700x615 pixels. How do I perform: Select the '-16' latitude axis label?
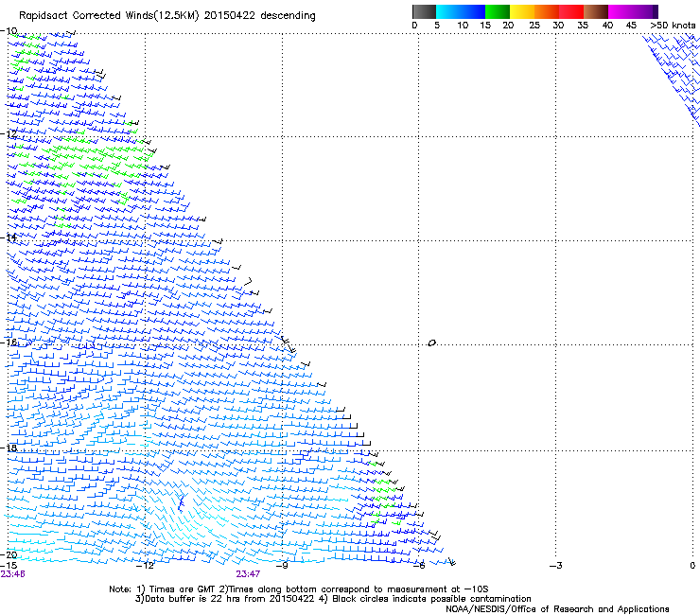pyautogui.click(x=9, y=342)
